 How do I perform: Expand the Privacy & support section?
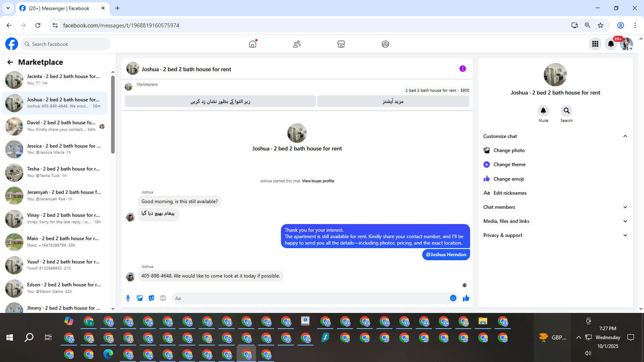click(555, 235)
